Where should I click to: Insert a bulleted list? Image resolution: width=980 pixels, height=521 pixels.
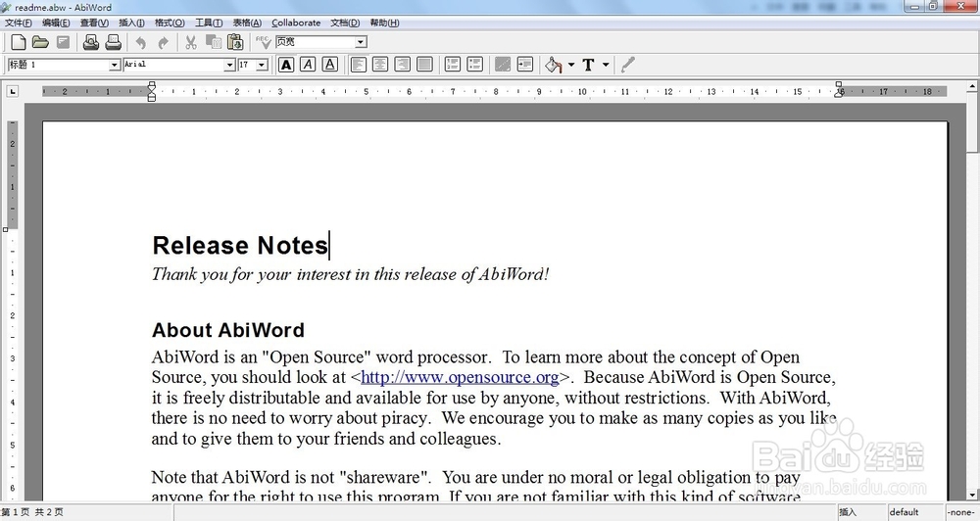click(475, 65)
